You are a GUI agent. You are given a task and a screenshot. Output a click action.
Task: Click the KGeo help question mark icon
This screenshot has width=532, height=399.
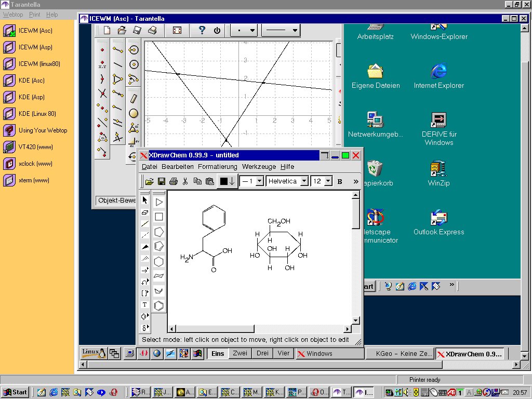[x=202, y=31]
